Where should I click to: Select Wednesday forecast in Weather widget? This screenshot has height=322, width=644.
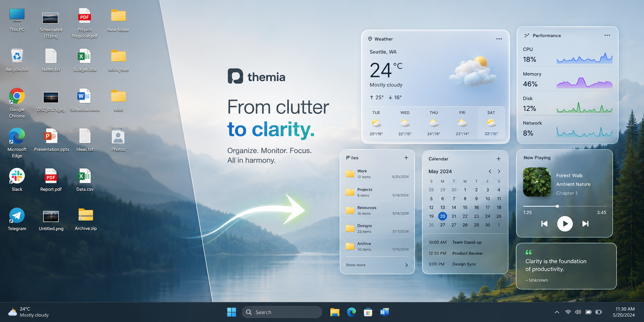click(405, 123)
